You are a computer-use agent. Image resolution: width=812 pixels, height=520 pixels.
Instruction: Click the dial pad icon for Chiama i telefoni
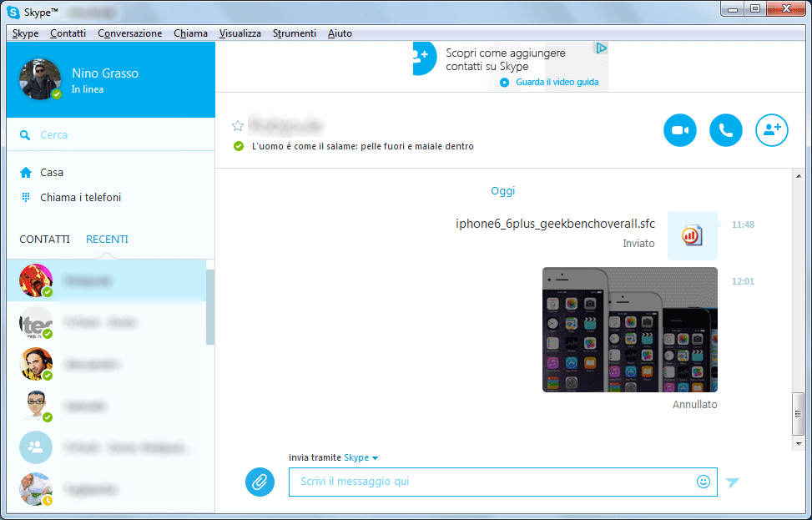point(26,197)
